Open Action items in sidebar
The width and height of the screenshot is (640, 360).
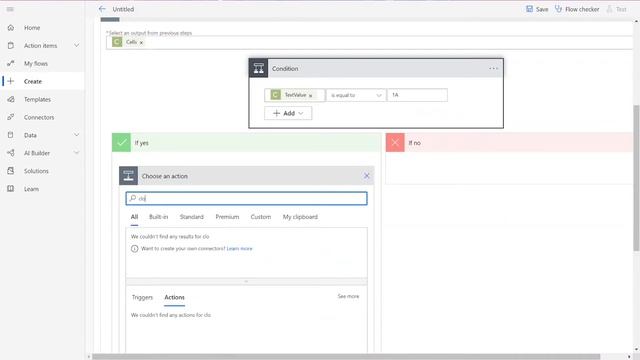40,46
